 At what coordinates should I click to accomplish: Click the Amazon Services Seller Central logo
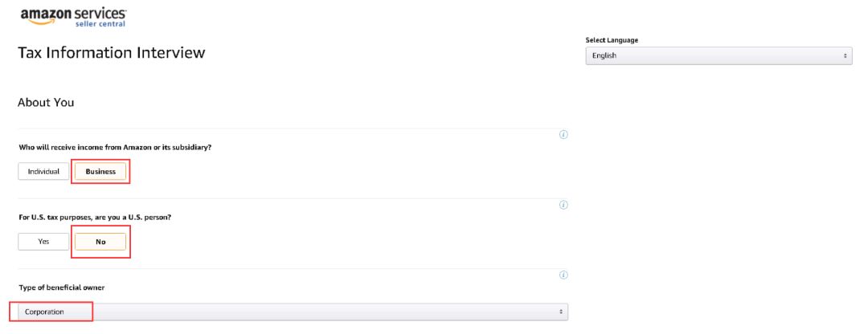click(72, 17)
